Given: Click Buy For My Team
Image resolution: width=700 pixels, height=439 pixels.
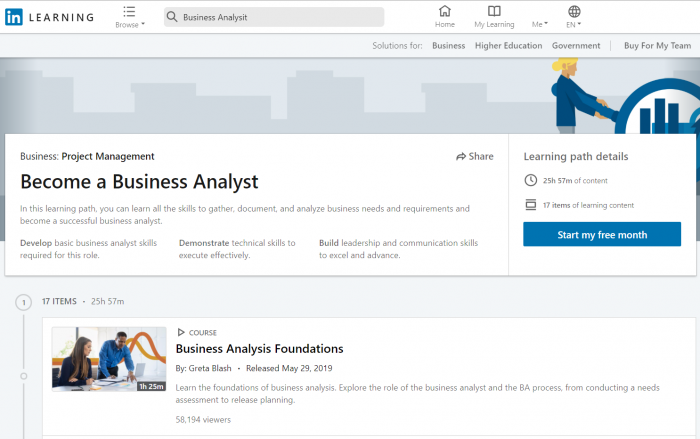Looking at the screenshot, I should point(657,45).
